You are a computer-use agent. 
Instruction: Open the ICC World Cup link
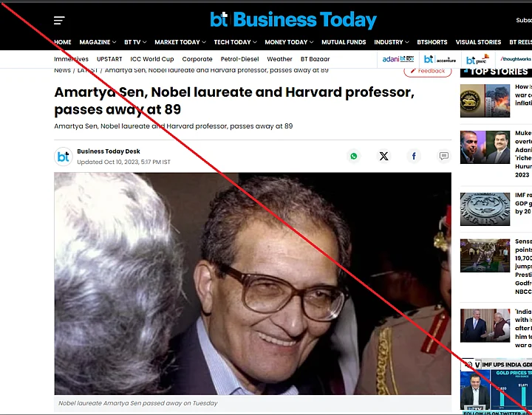151,59
